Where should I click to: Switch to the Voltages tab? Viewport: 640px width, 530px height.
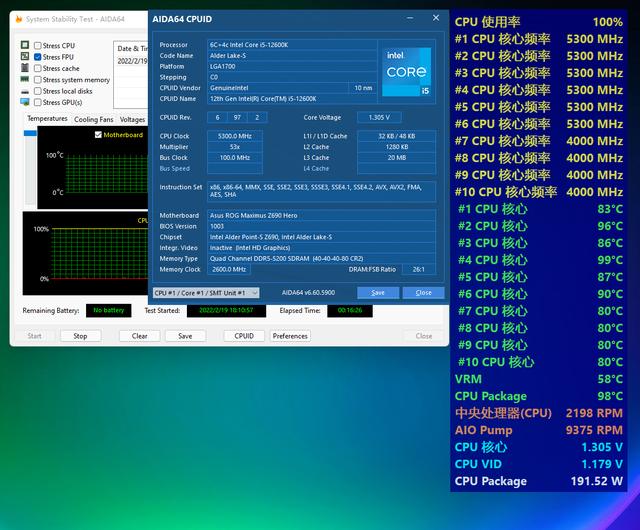tap(132, 119)
